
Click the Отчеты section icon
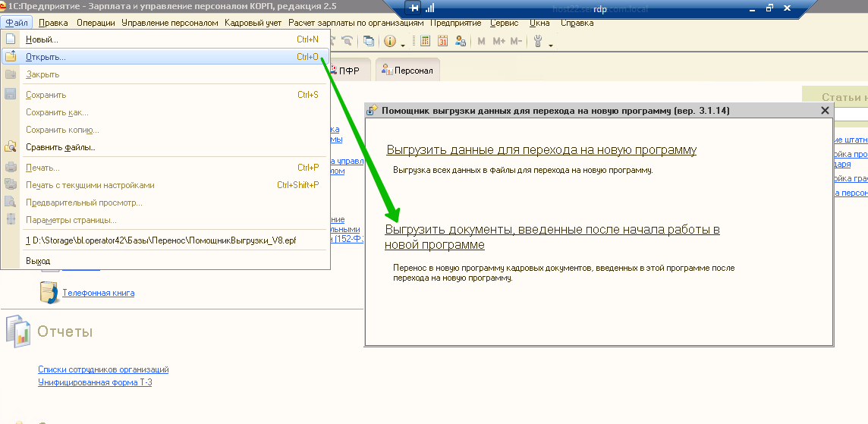point(17,331)
